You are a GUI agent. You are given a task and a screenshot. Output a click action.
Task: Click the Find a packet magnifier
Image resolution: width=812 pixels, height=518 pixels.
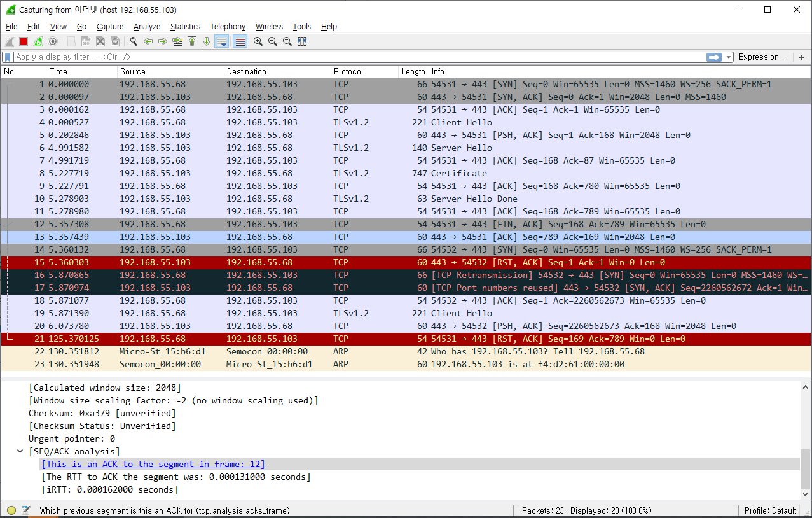tap(134, 41)
